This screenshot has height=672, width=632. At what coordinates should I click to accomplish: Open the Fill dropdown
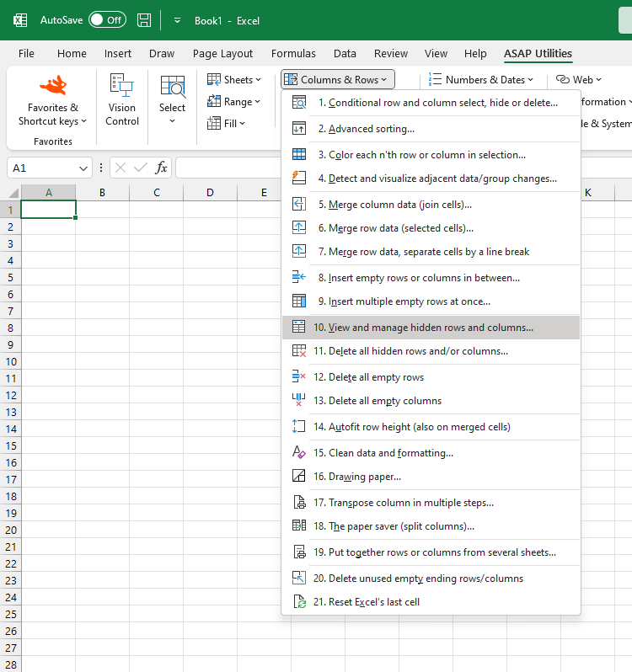[x=226, y=124]
